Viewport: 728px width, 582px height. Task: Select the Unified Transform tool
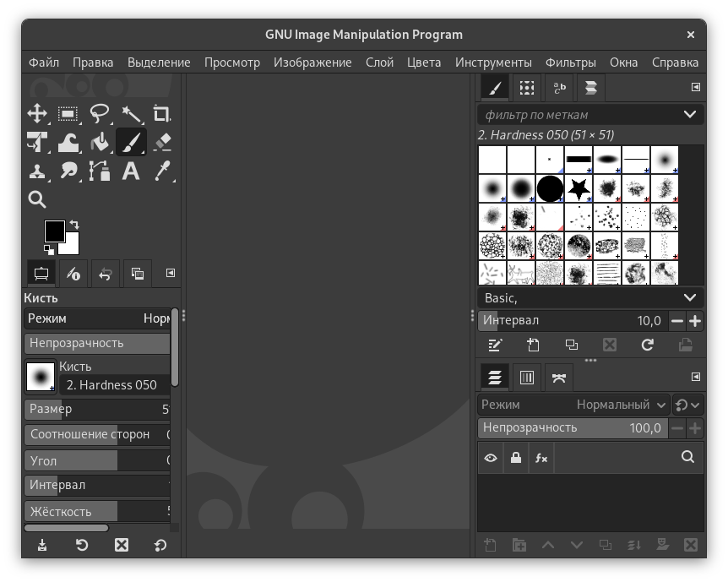coord(37,142)
